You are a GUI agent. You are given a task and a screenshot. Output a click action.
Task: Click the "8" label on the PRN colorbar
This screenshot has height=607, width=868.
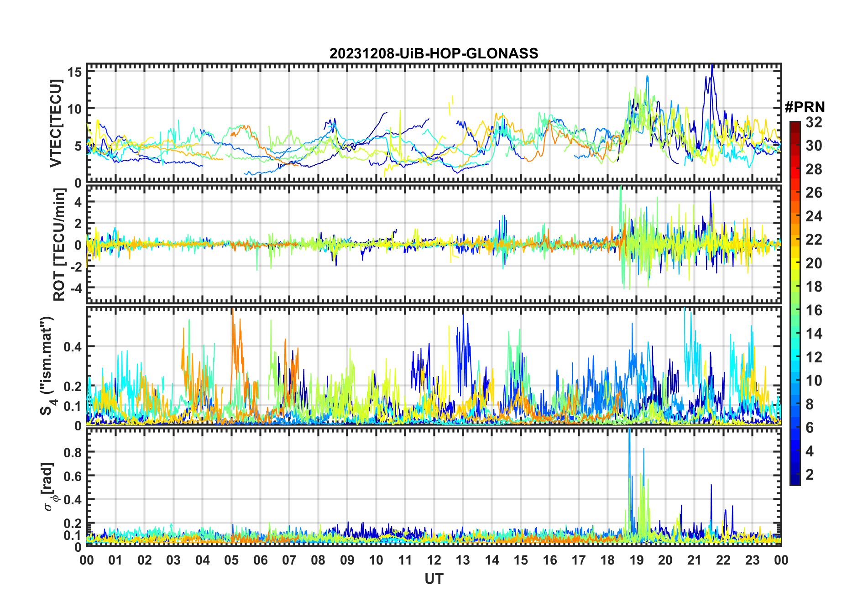(x=810, y=404)
